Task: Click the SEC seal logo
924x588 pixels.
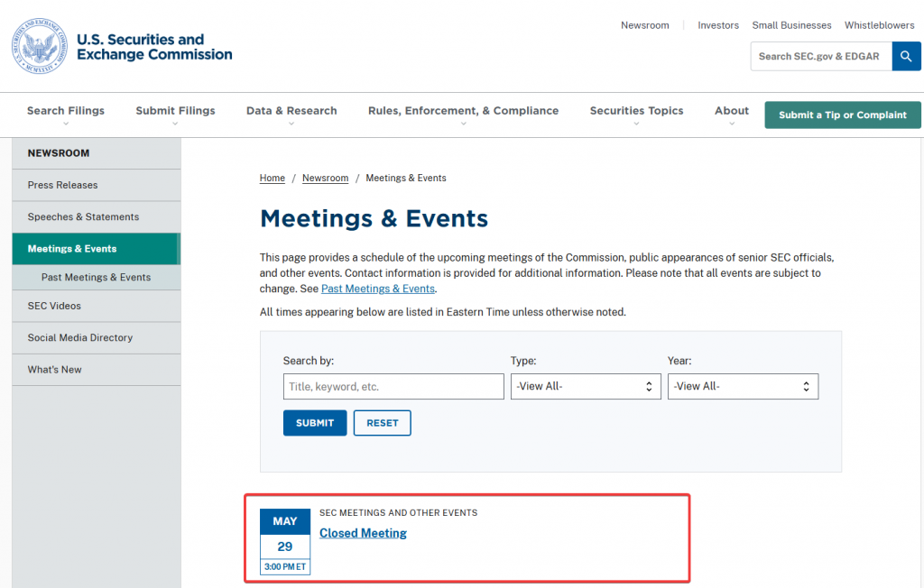Action: 38,46
